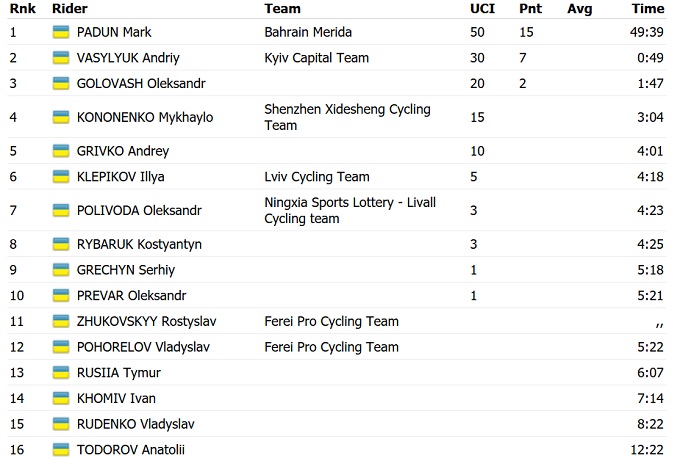Click the flag icon beside GRIVKO Andrey
This screenshot has width=680, height=458.
pyautogui.click(x=60, y=151)
